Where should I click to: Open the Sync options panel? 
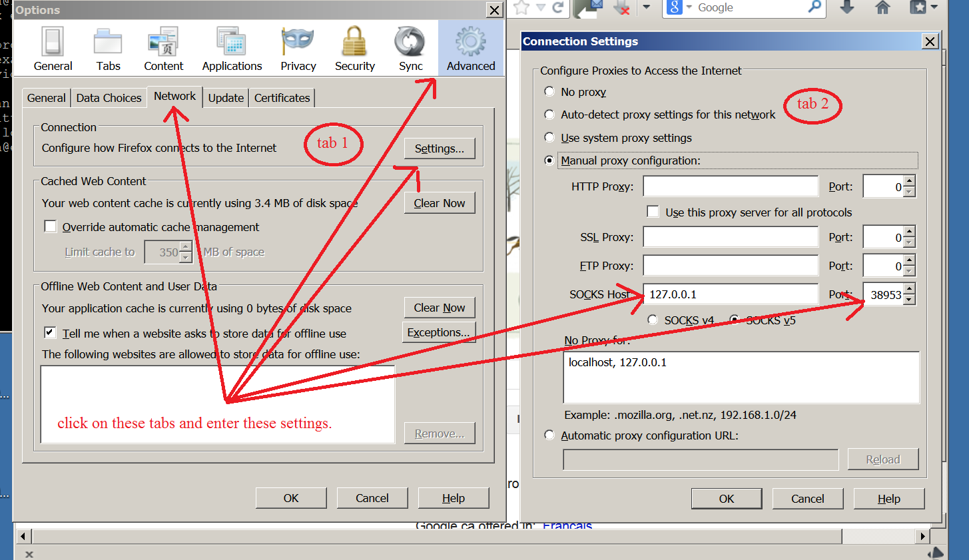[x=410, y=47]
